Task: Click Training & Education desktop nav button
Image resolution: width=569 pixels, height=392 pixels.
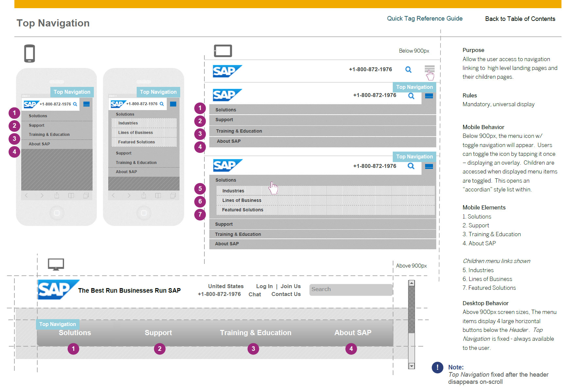Action: pos(256,333)
